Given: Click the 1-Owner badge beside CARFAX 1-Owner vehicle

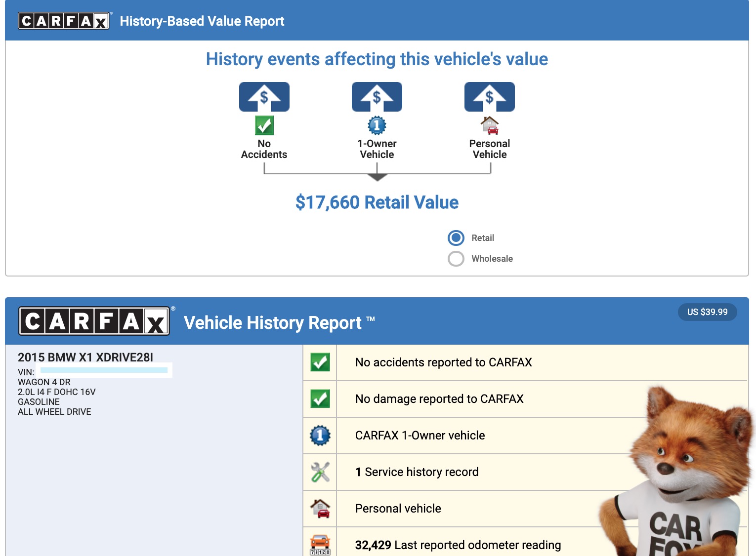Looking at the screenshot, I should coord(320,436).
